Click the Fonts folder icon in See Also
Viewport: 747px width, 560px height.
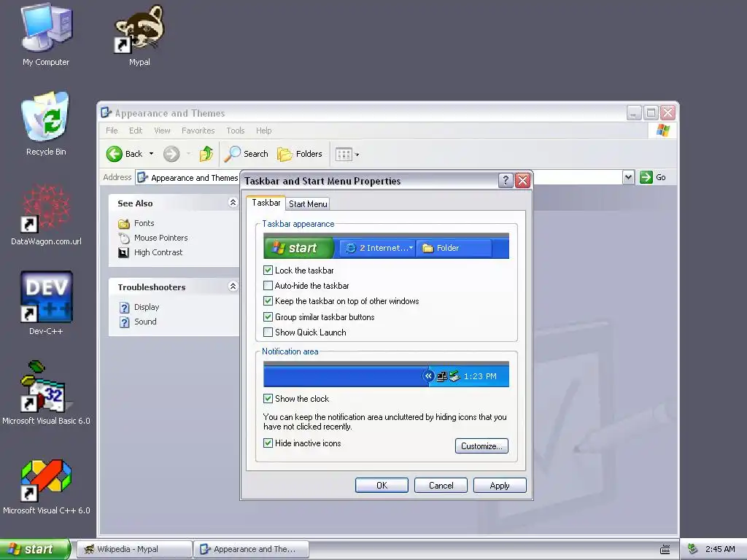pyautogui.click(x=124, y=223)
